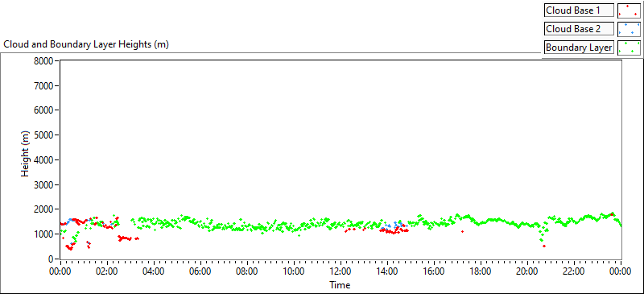Screen dimensions: 644x294
Task: Click the red cloud base point at the 20:45 dip
Action: coord(544,246)
